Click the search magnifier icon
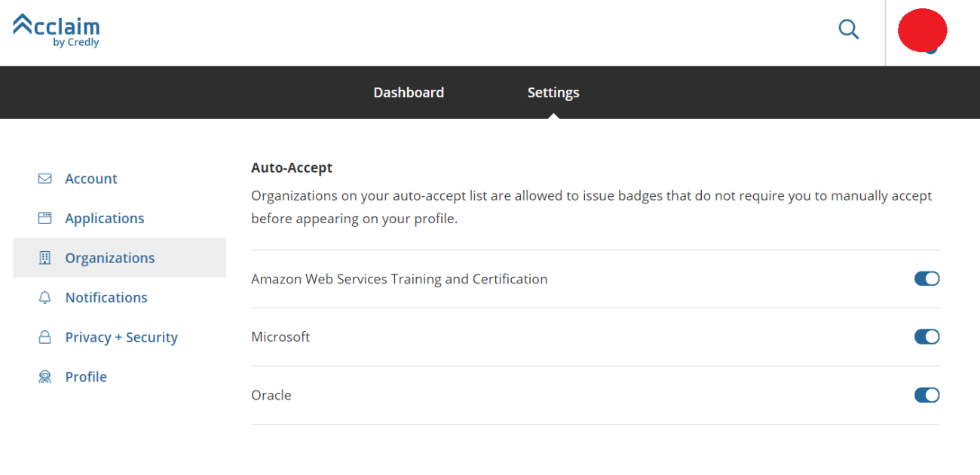The image size is (980, 475). pos(849,29)
